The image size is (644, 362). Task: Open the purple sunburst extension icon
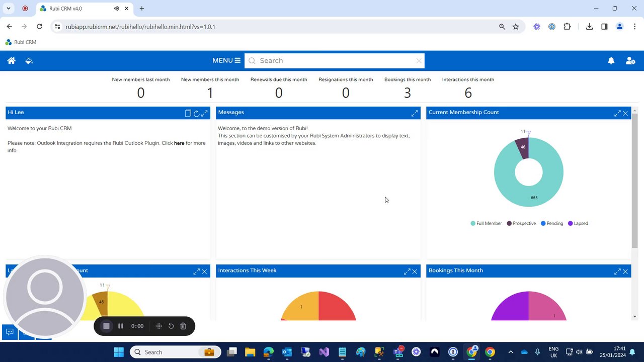[x=537, y=27]
